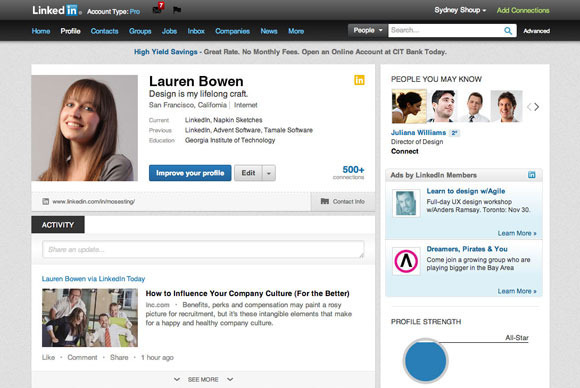Viewport: 580px width, 388px height.
Task: Click Connect under Juliana Williams
Action: pyautogui.click(x=405, y=151)
